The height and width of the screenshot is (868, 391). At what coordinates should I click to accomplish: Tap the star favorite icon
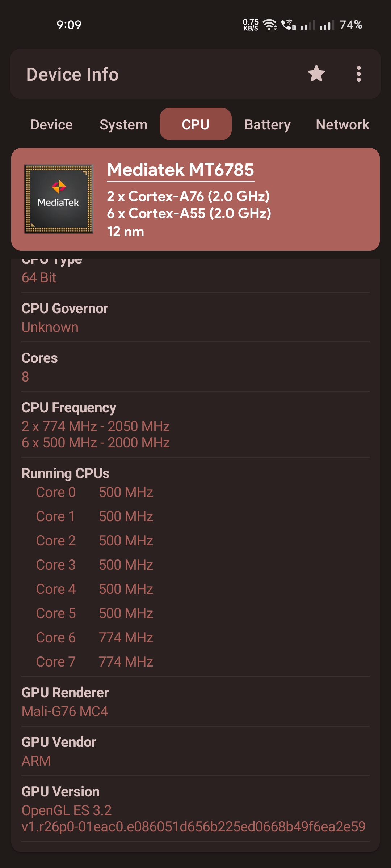tap(316, 74)
